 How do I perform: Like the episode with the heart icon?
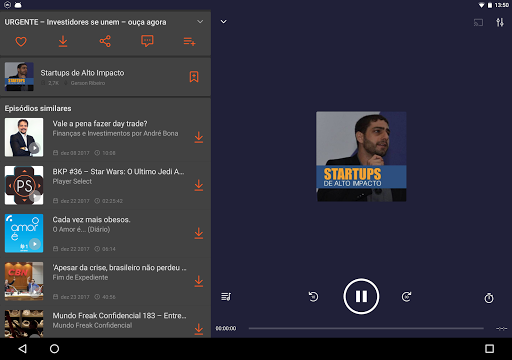click(x=21, y=42)
